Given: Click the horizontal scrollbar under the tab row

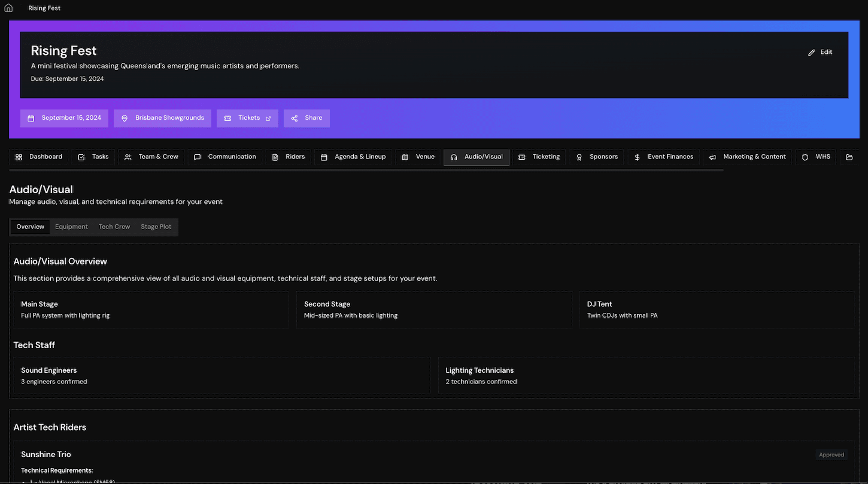Looking at the screenshot, I should [366, 170].
